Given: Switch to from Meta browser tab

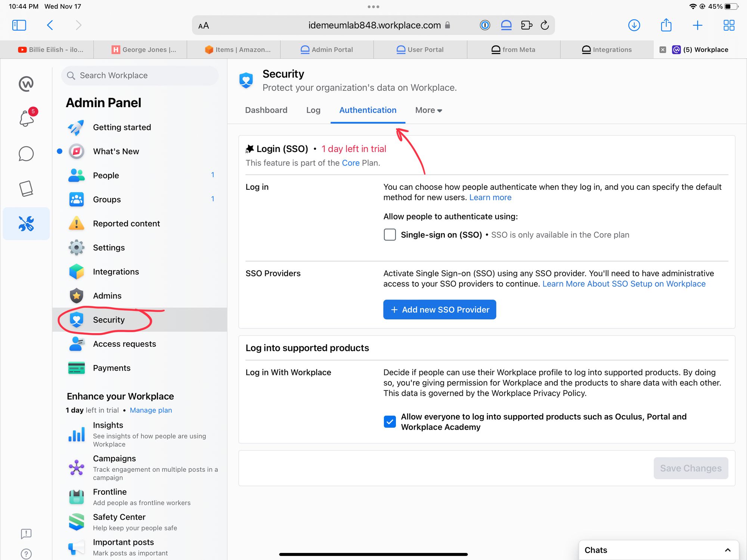Looking at the screenshot, I should 514,50.
